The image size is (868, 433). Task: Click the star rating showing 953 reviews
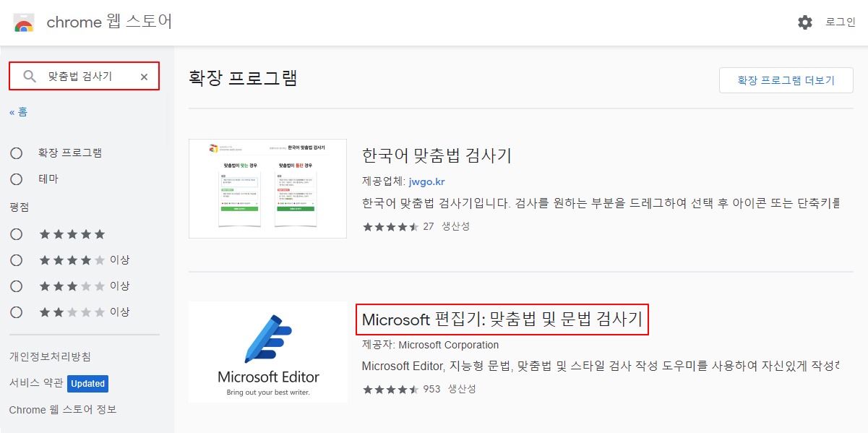pos(390,389)
